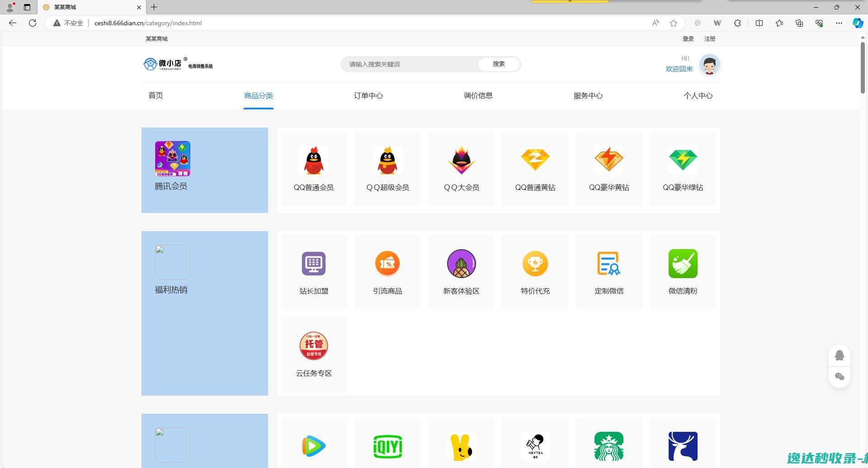This screenshot has height=468, width=868.
Task: Select the 特价代充 trophy icon
Action: point(535,264)
